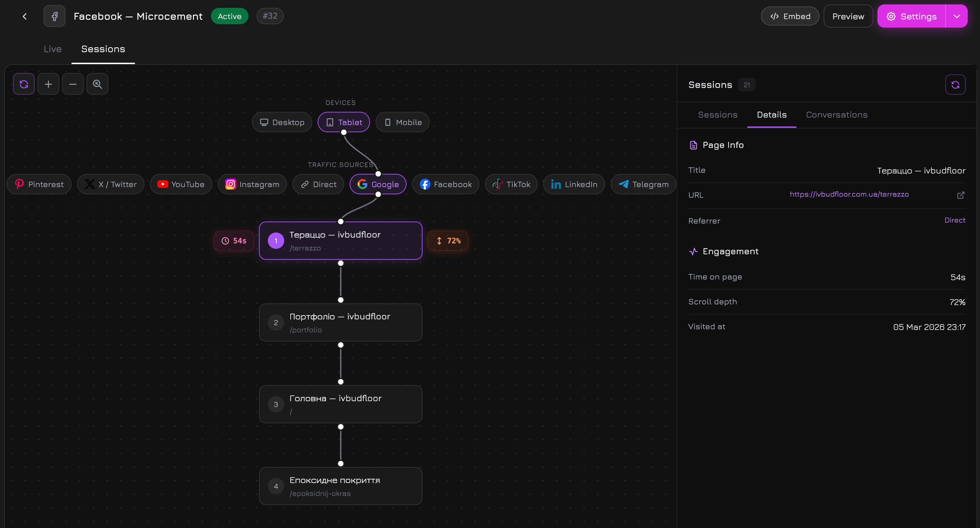This screenshot has width=980, height=528.
Task: Click the 72% scroll depth badge
Action: (x=448, y=241)
